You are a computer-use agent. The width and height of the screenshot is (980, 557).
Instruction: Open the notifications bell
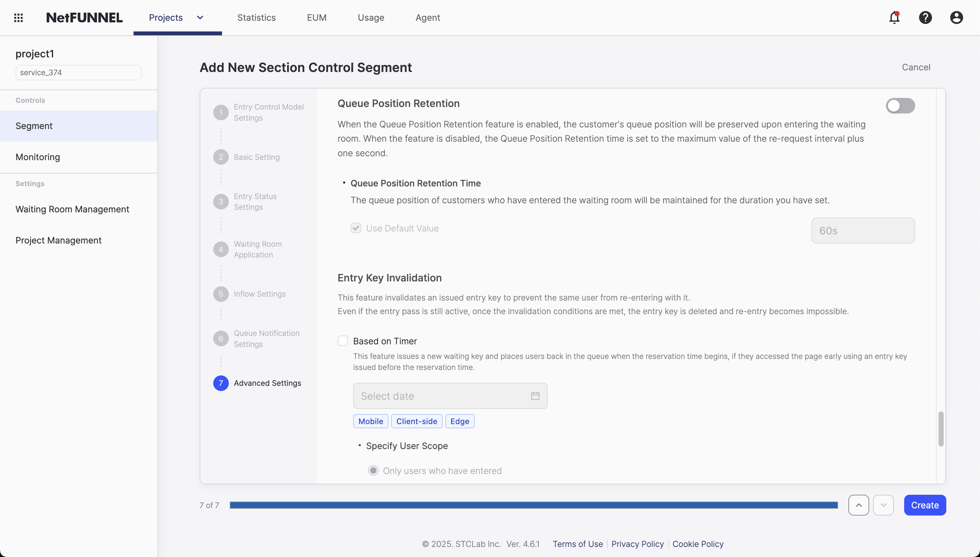[894, 18]
